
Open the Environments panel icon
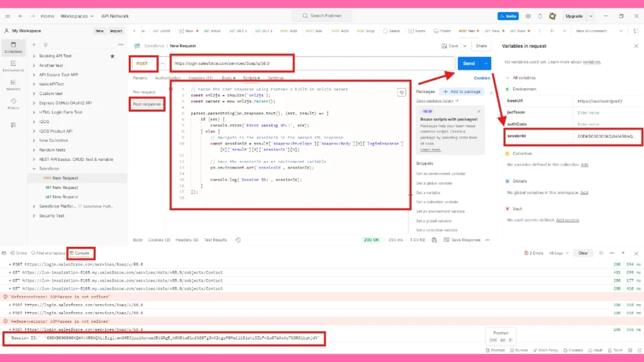coord(13,63)
